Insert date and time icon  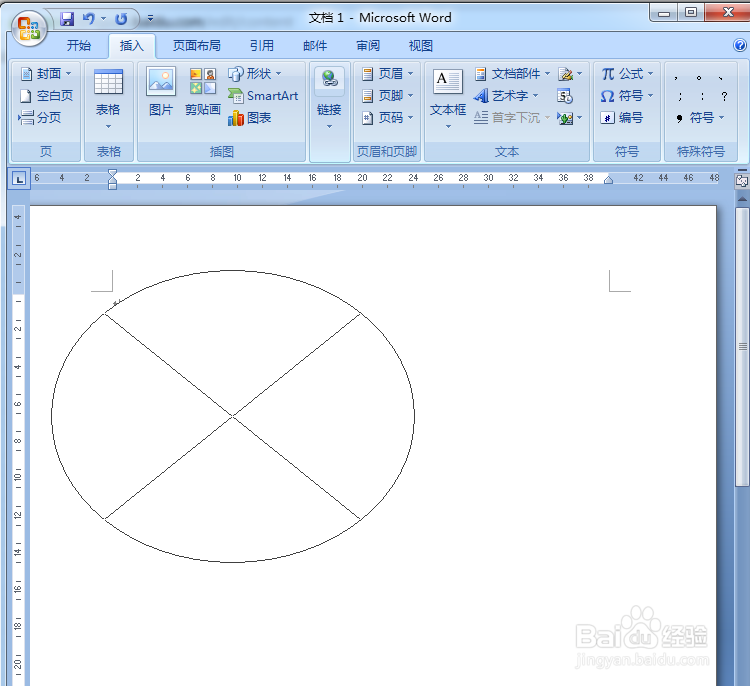pyautogui.click(x=565, y=96)
